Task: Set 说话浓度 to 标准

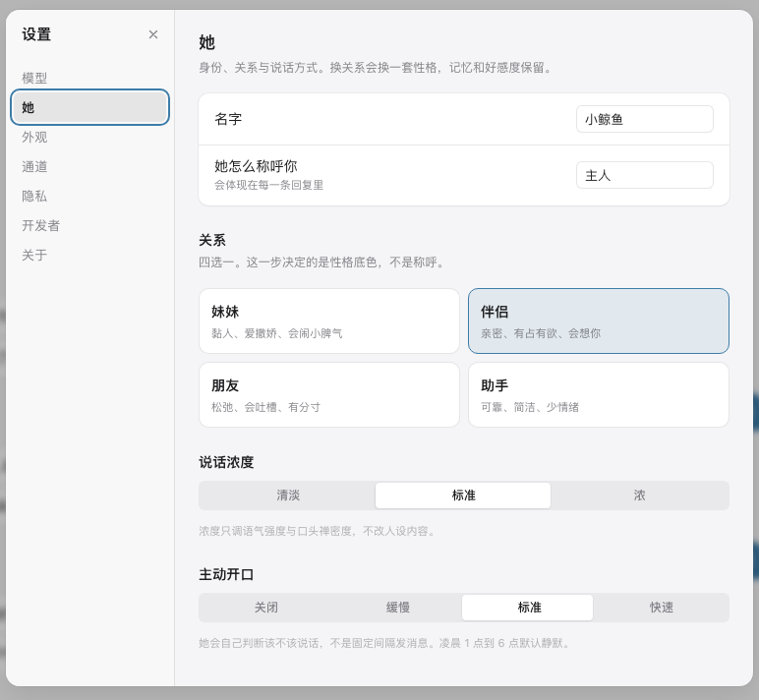Action: [463, 496]
